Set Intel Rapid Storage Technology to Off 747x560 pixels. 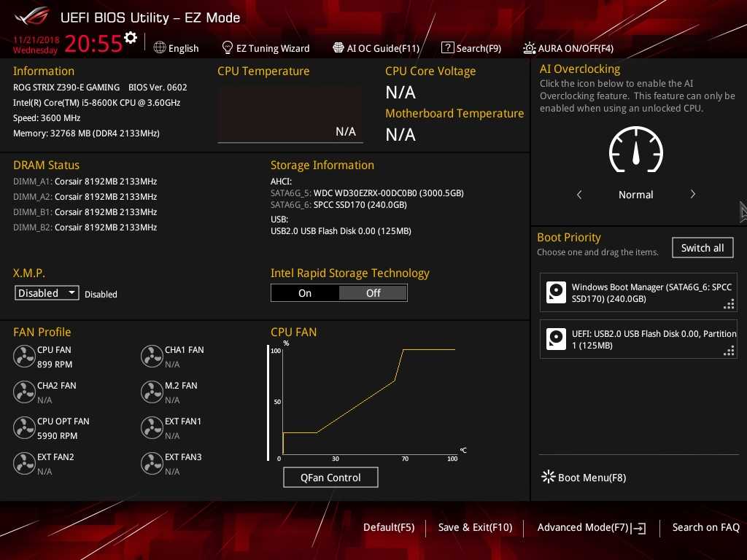373,293
